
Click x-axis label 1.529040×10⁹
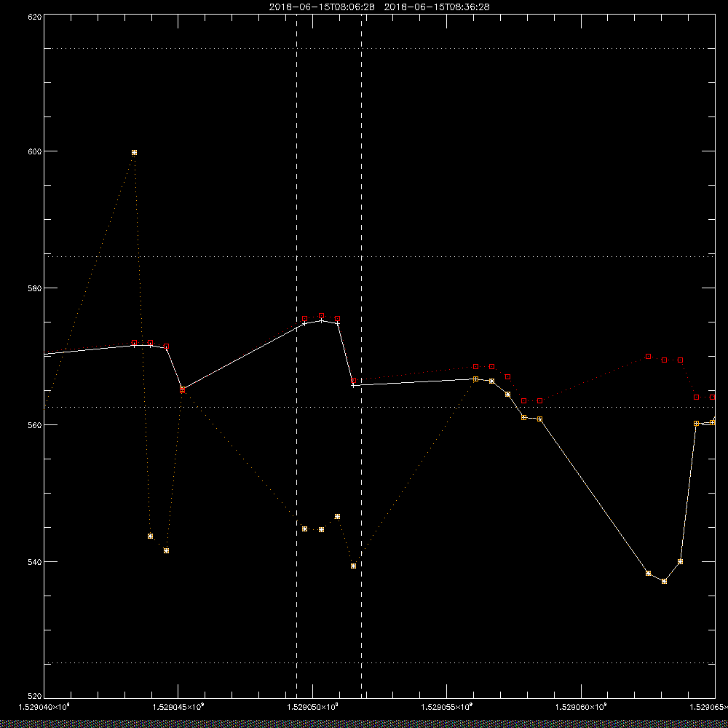pyautogui.click(x=44, y=708)
